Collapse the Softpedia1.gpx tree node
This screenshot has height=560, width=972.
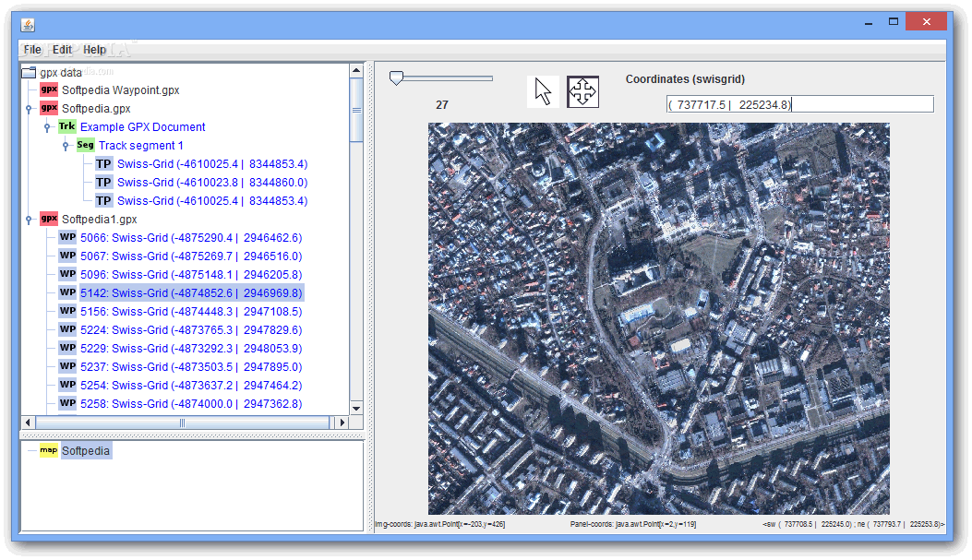[x=29, y=220]
